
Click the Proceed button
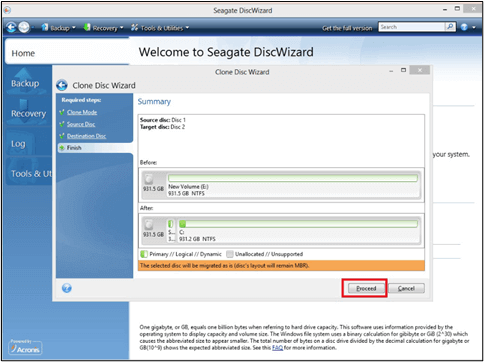366,288
